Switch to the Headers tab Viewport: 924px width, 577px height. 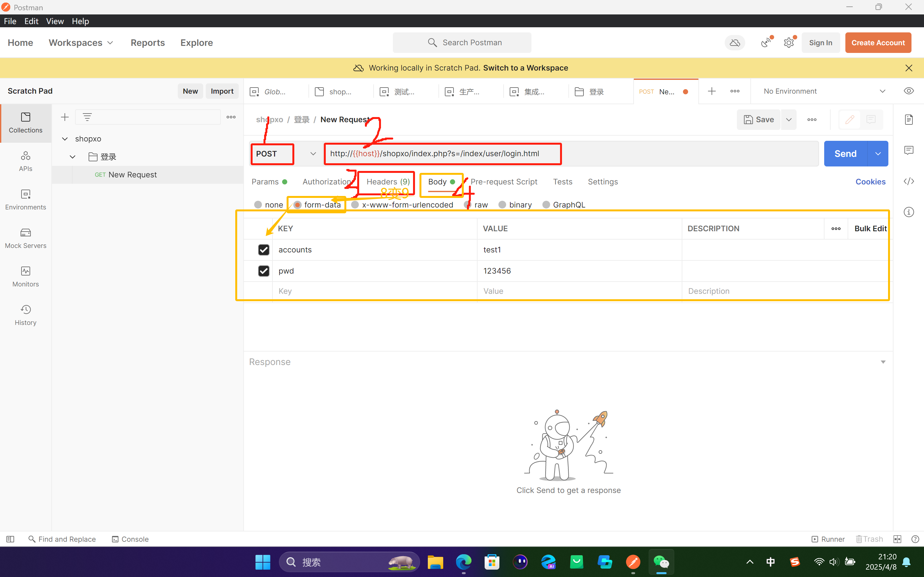point(388,182)
